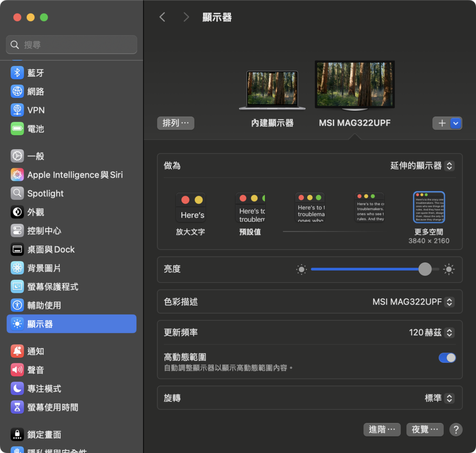
Task: Open the 藍牙 Bluetooth icon in sidebar
Action: 17,73
